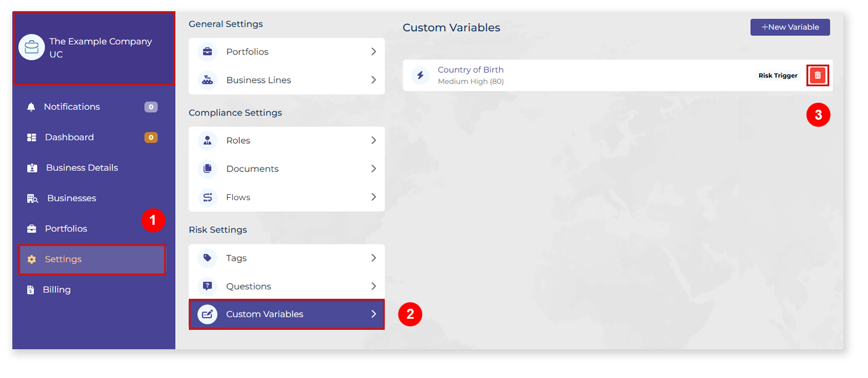Image resolution: width=868 pixels, height=378 pixels.
Task: Click the Tags label icon
Action: [x=207, y=258]
